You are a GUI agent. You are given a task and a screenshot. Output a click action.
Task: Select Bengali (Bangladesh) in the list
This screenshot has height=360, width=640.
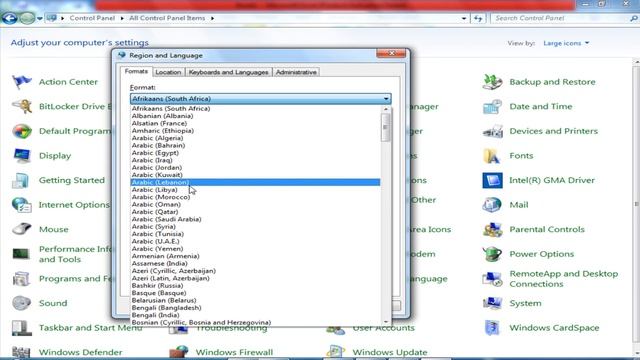(255, 307)
